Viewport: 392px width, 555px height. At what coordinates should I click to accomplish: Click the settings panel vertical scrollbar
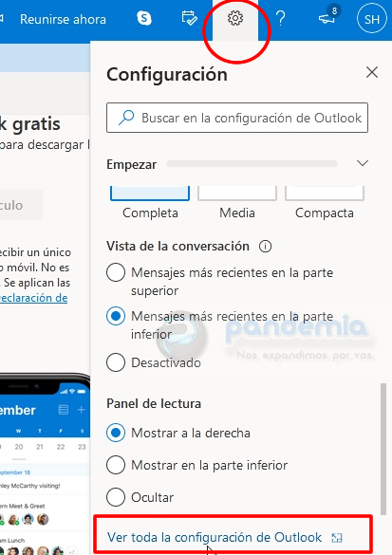pos(383,449)
